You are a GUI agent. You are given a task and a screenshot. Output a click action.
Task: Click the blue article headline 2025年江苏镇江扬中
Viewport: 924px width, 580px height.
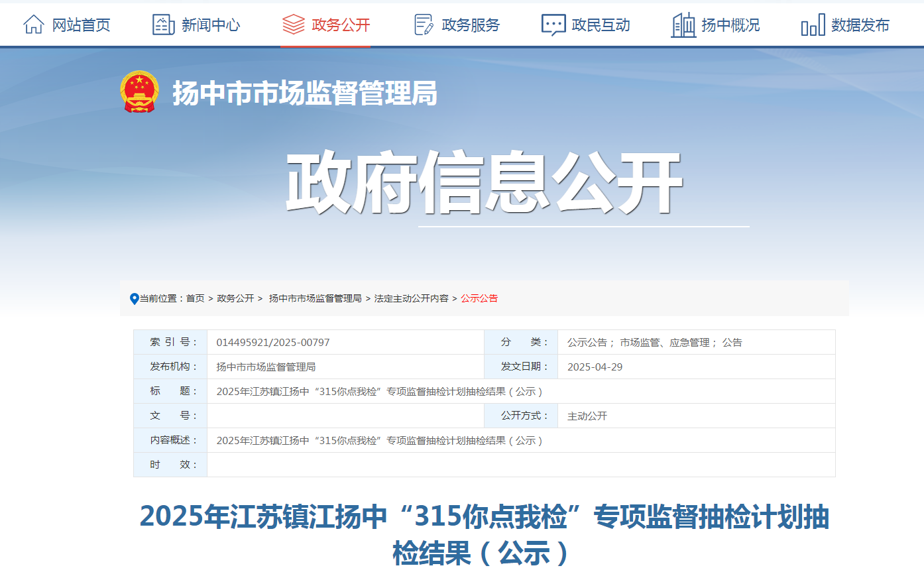point(484,535)
